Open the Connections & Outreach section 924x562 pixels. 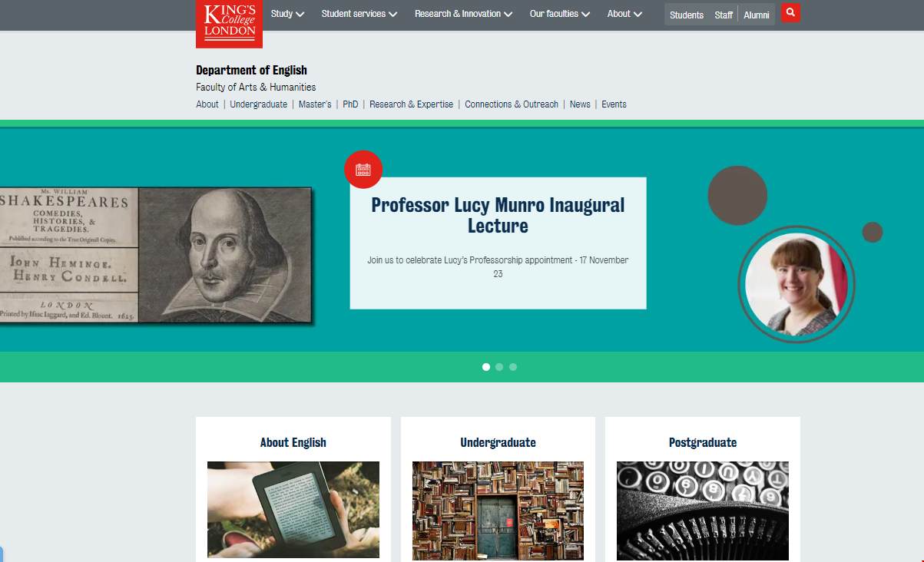[512, 104]
